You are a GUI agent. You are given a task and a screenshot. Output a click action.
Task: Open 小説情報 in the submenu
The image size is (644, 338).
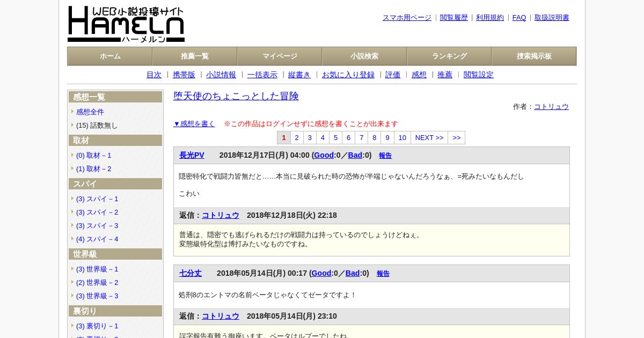[221, 75]
